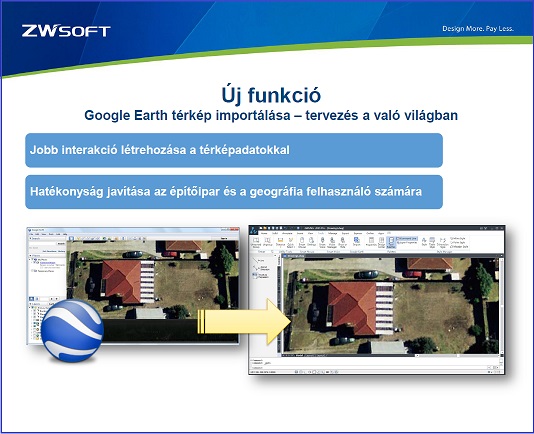Click the Quick Select ribbon icon
534x434 pixels.
[290, 242]
